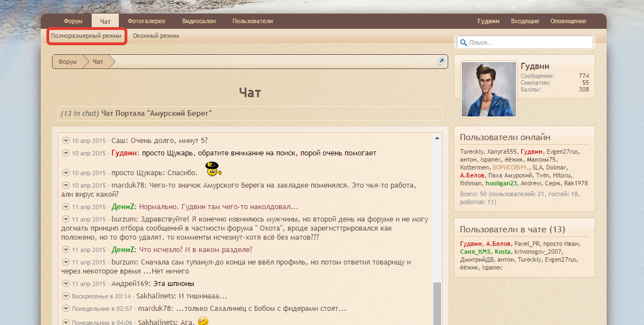Click the pop-out icon in breadcrumb bar
Viewport: 644px width, 325px height.
pos(441,62)
